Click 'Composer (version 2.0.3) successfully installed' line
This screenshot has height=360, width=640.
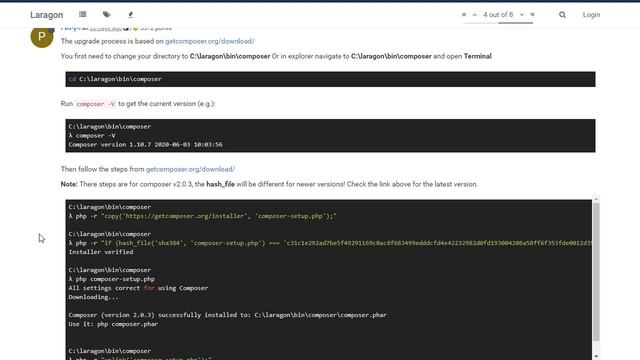click(227, 315)
